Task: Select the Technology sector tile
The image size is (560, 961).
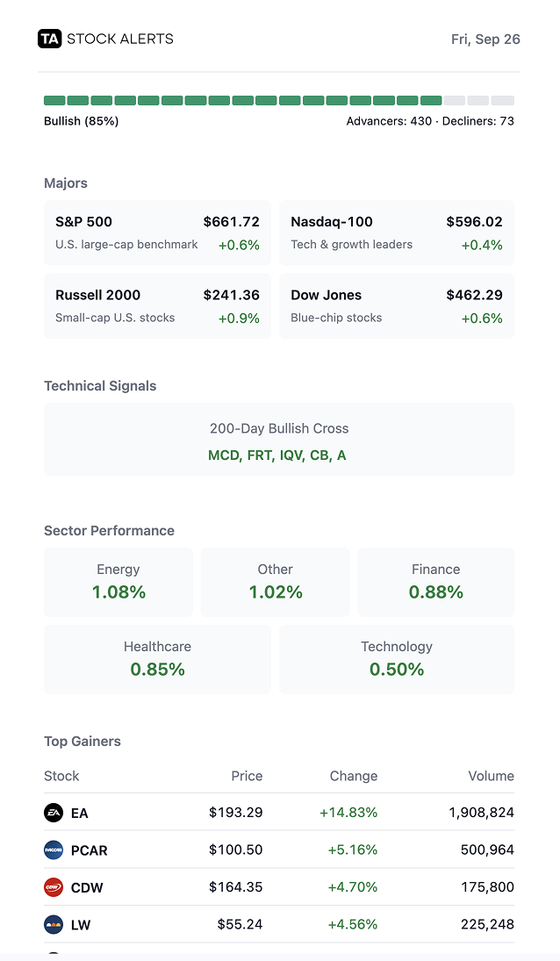Action: [397, 659]
